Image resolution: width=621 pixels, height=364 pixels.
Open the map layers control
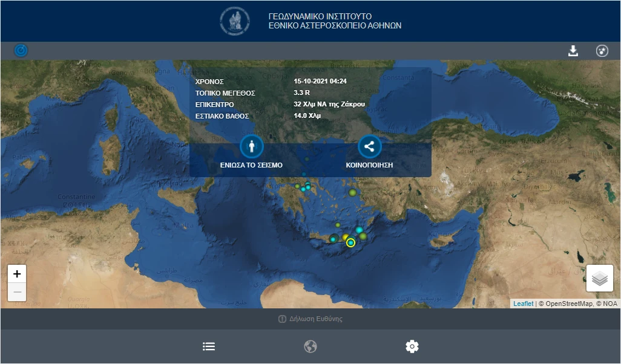point(600,278)
